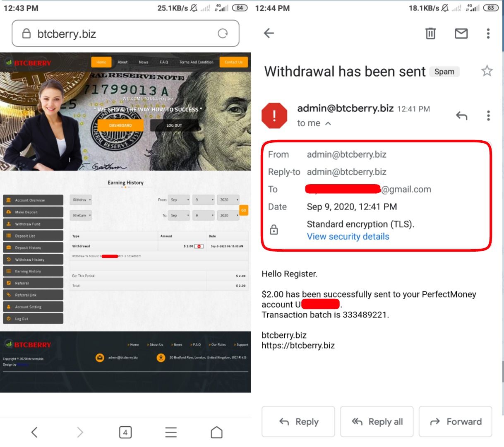Click the btcberry.biz address bar
Screen dimensions: 504x447
pyautogui.click(x=125, y=34)
